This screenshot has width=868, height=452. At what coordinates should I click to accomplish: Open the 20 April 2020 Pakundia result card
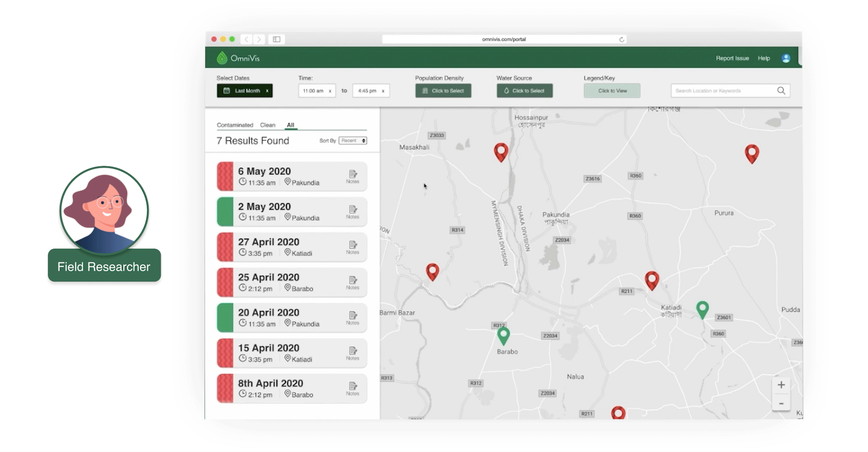[x=292, y=318]
